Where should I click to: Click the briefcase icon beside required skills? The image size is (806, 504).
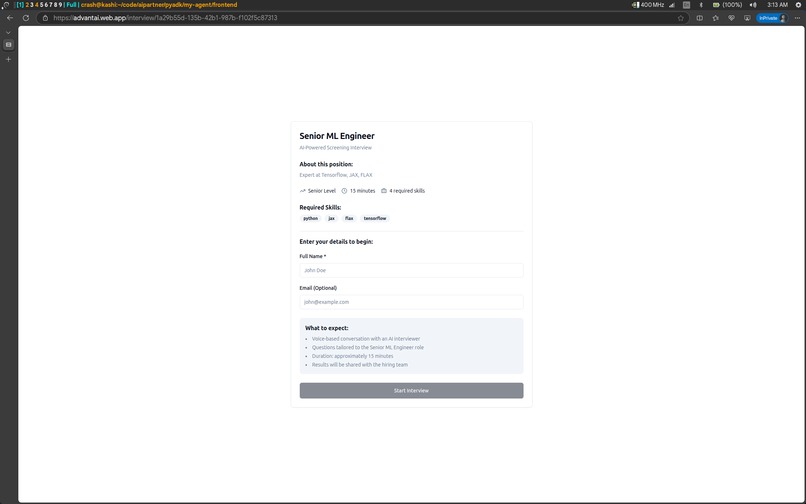coord(383,191)
